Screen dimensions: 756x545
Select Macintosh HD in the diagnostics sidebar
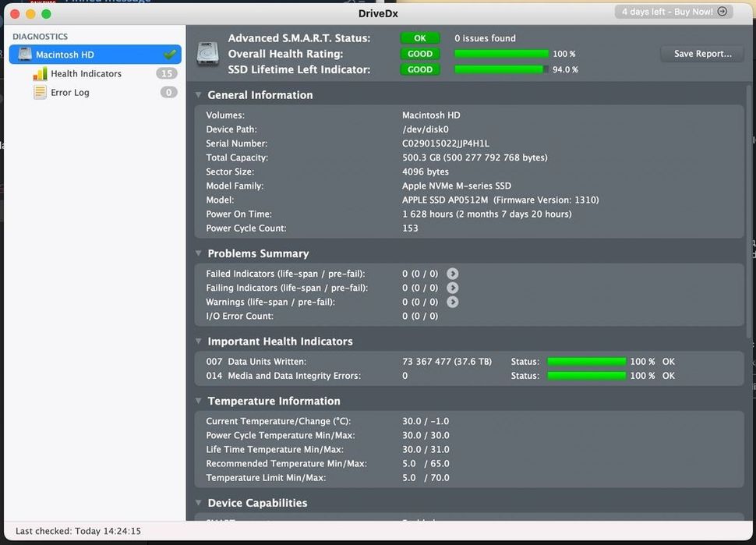click(x=95, y=55)
